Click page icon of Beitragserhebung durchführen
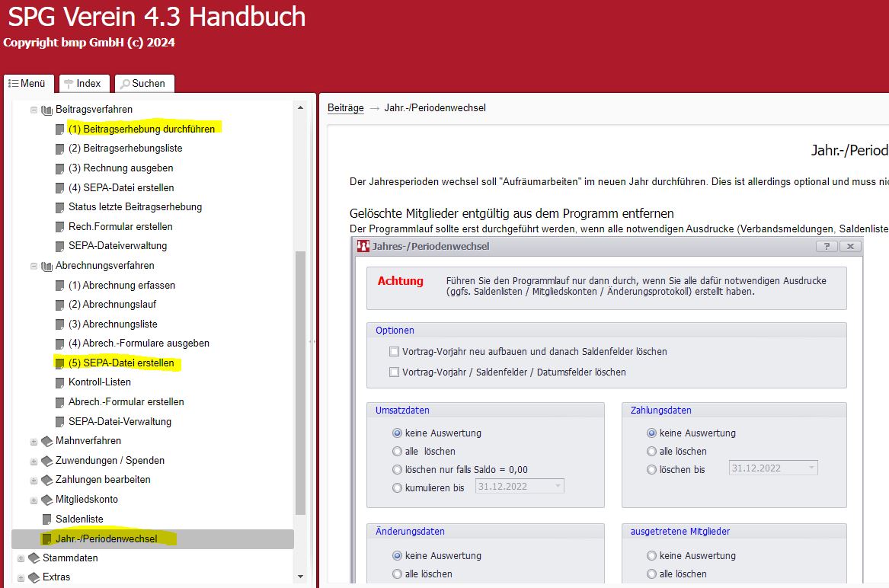889x588 pixels. [59, 129]
